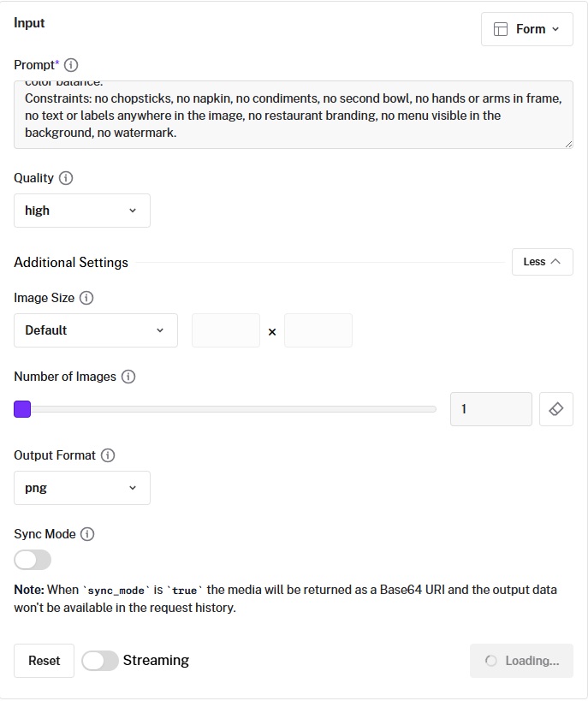Click the Loading button
The image size is (588, 701).
(x=521, y=661)
